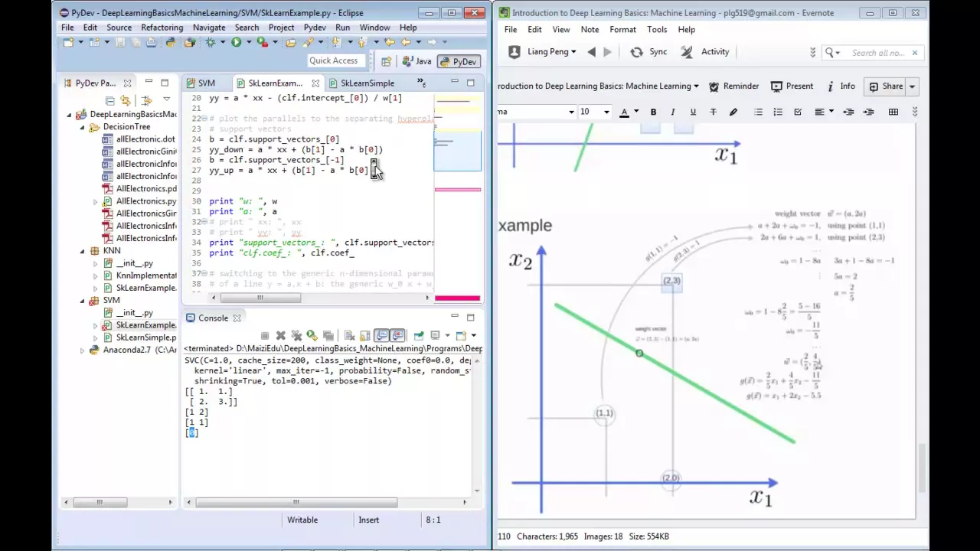Collapse KNN package tree node

83,251
